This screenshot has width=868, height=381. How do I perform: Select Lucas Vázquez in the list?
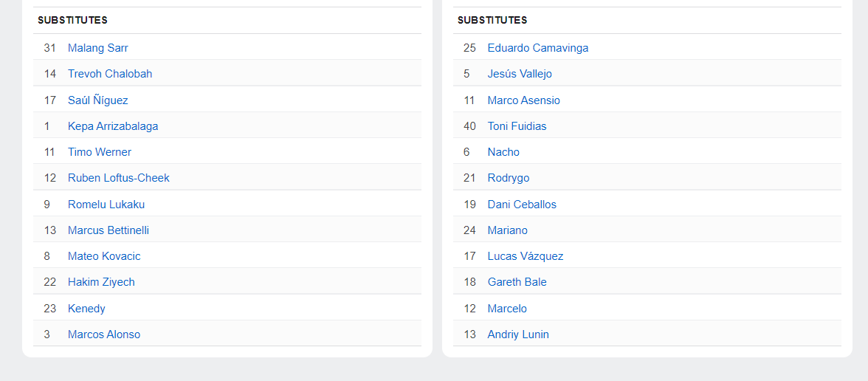(526, 256)
